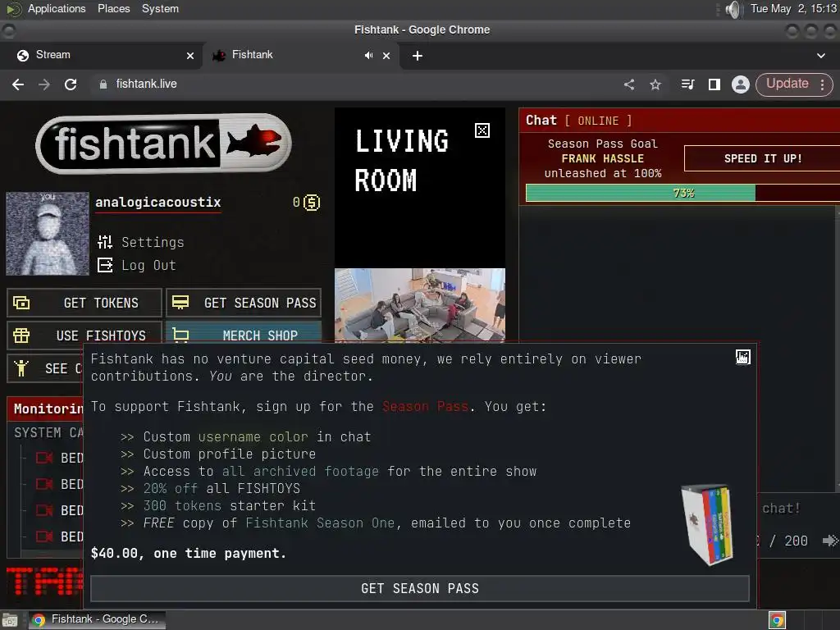
Task: Click the date and time in top panel
Action: 793,8
